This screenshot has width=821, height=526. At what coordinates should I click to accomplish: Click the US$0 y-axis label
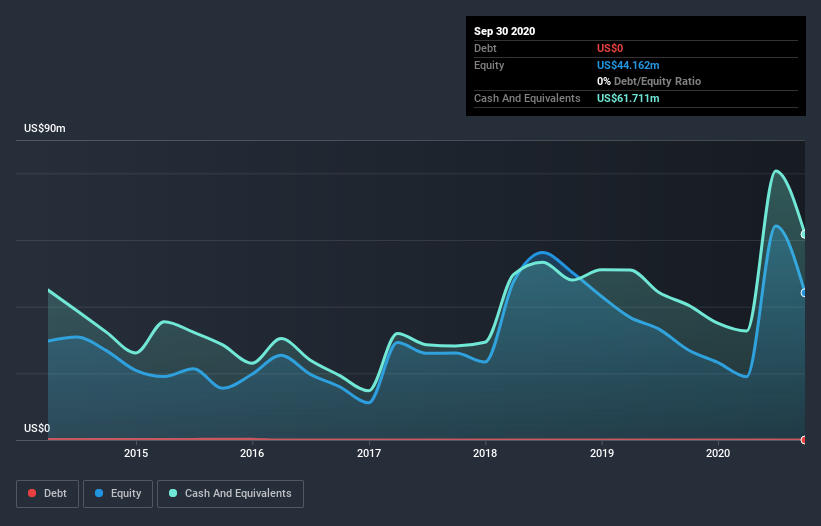point(37,428)
